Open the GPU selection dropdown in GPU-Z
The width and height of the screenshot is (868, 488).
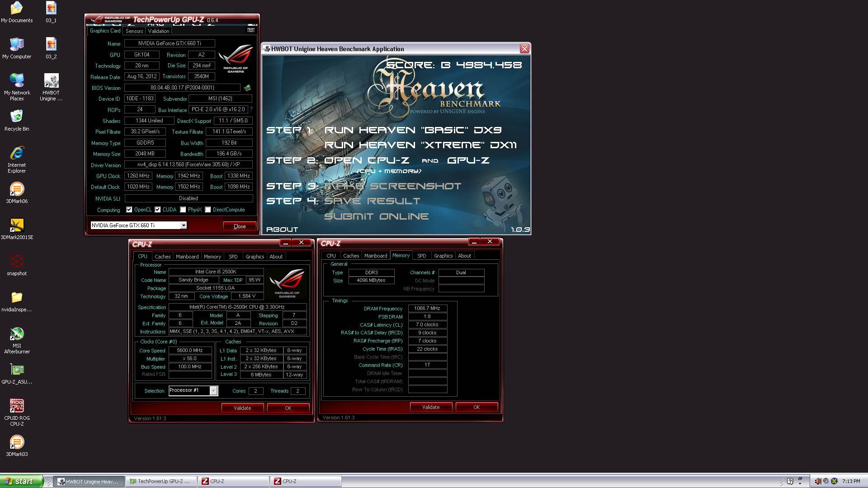coord(184,225)
